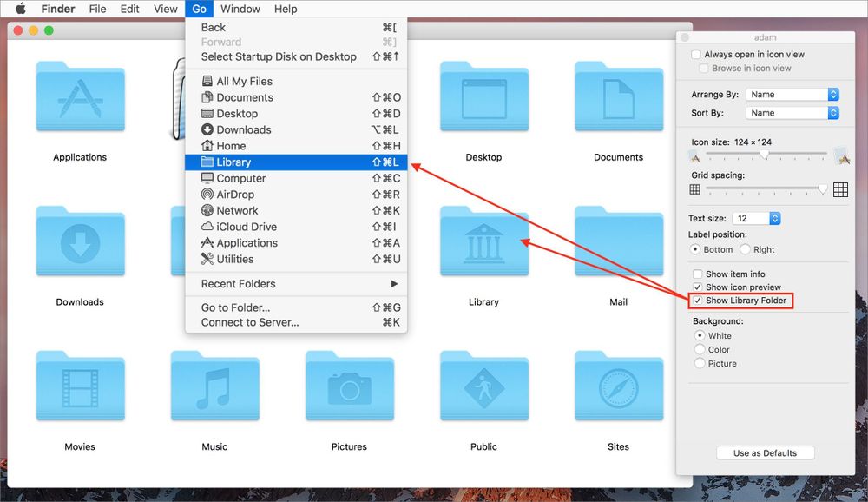
Task: Open the Pictures folder icon
Action: click(349, 386)
